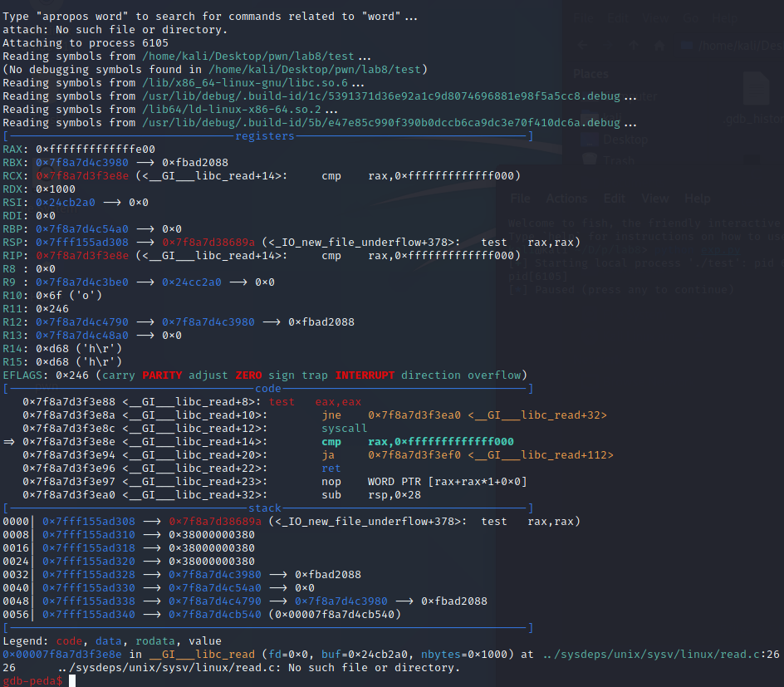784x687 pixels.
Task: Click the RAX value 0xfffffffffffffe00
Action: coord(96,149)
